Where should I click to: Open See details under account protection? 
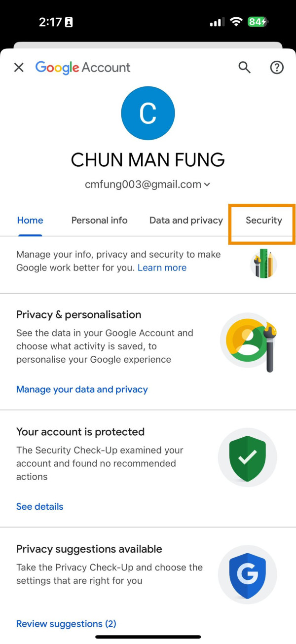(x=39, y=506)
